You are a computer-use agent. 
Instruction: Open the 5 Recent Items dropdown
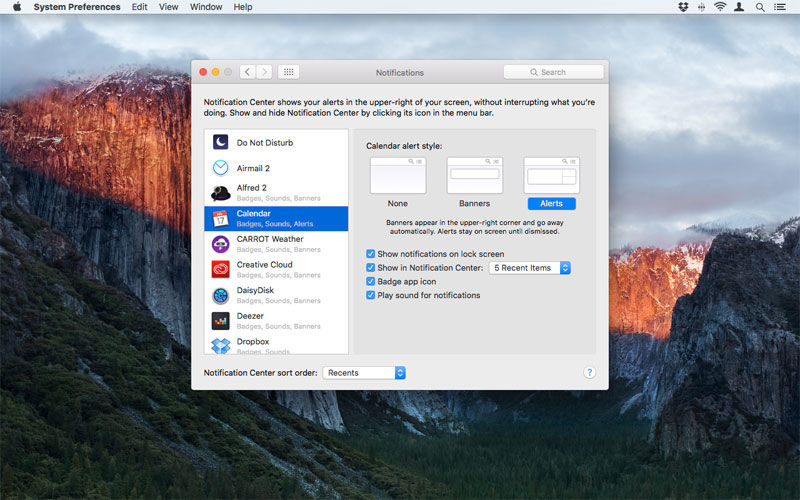click(x=530, y=268)
